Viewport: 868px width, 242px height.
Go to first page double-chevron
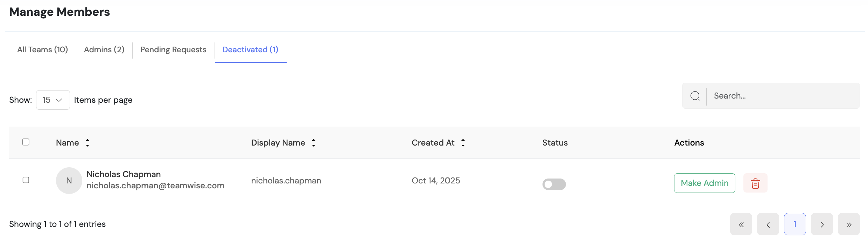tap(741, 224)
